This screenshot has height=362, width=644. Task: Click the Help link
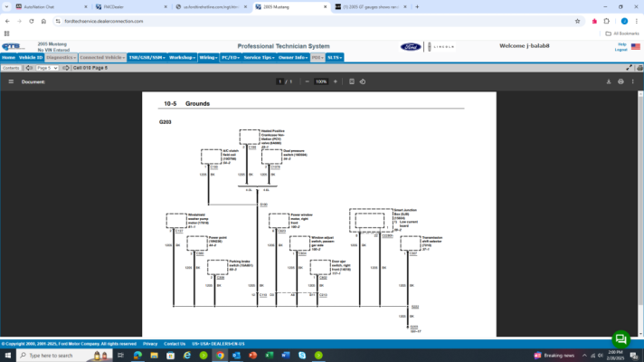(x=621, y=44)
